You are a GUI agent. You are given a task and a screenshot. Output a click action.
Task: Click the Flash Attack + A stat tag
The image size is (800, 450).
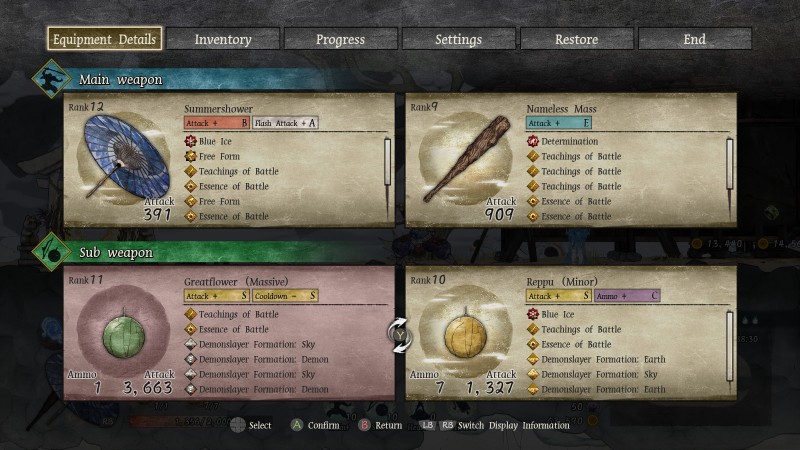coord(285,123)
